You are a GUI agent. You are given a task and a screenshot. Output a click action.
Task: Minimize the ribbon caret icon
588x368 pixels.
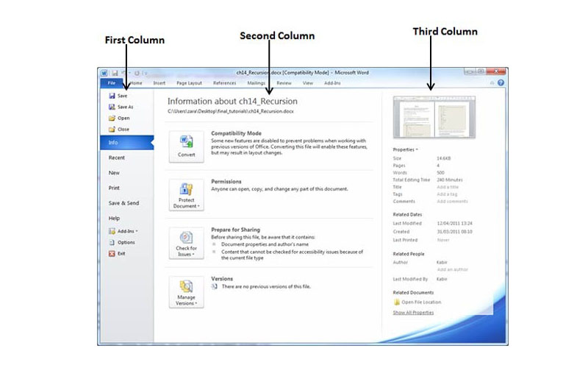coord(492,83)
